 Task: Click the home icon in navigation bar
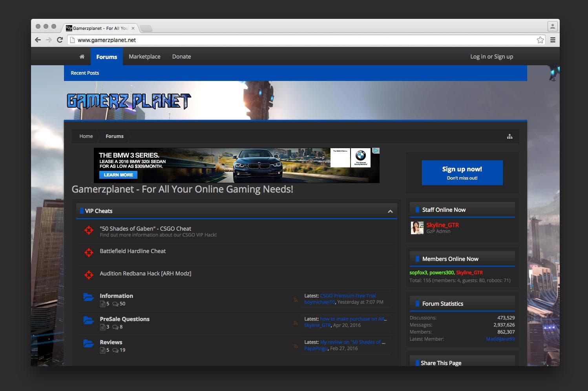(x=82, y=57)
